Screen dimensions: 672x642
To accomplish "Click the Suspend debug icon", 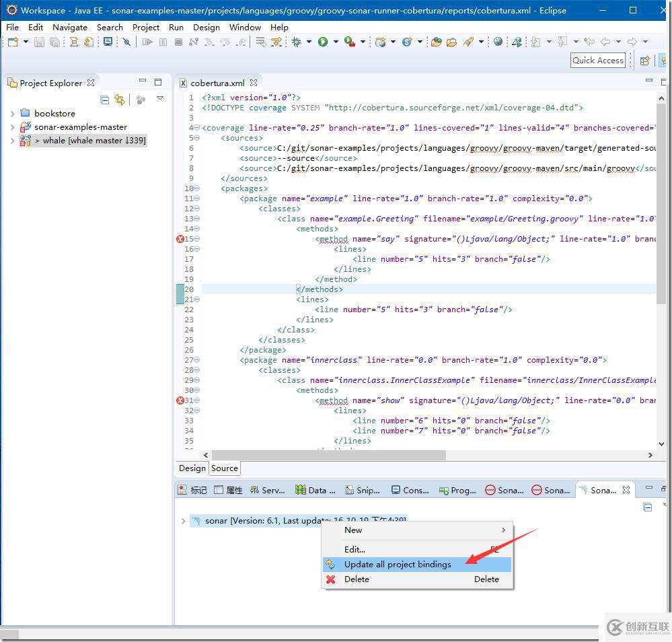I will [163, 42].
